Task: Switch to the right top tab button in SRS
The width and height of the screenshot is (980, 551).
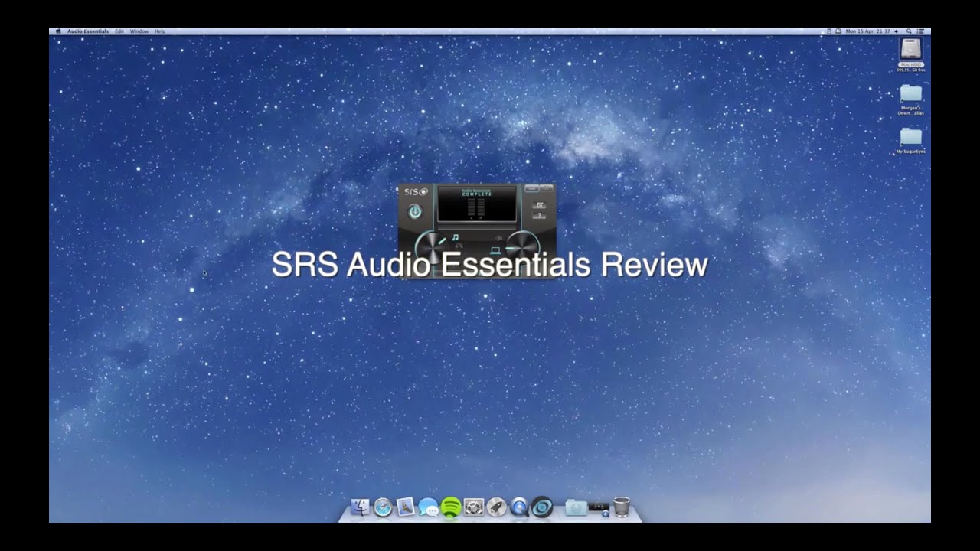Action: (x=546, y=188)
